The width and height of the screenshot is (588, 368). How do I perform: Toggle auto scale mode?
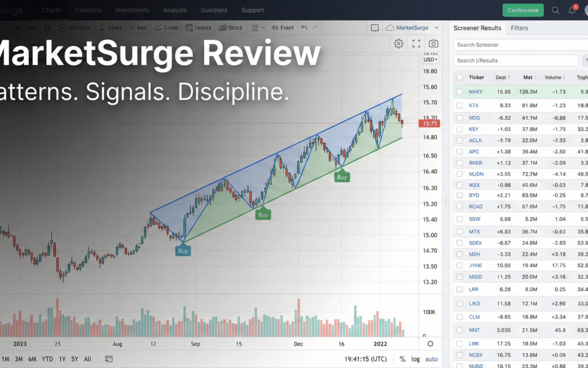pyautogui.click(x=431, y=359)
